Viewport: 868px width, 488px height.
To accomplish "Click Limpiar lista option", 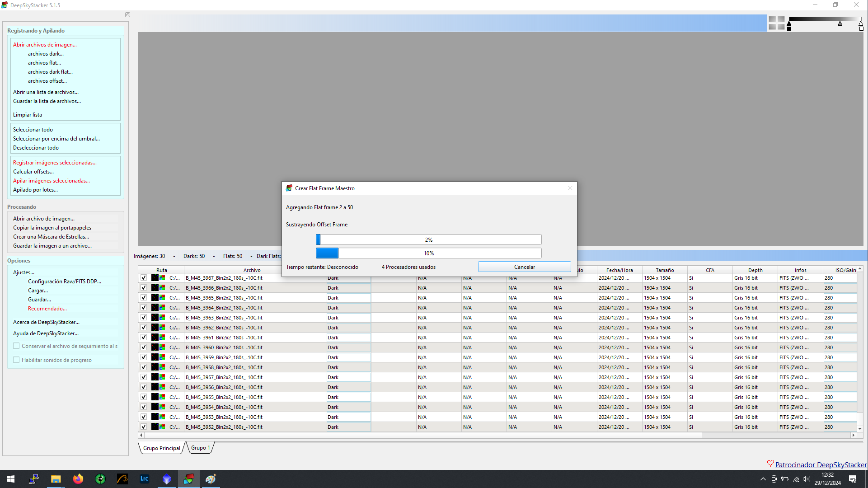I will [x=28, y=115].
